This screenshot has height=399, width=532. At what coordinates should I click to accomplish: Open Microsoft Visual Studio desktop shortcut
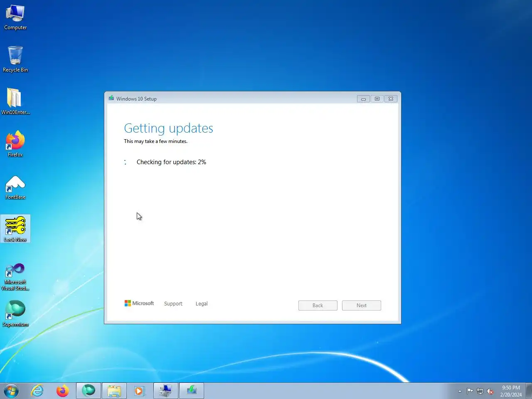15,276
